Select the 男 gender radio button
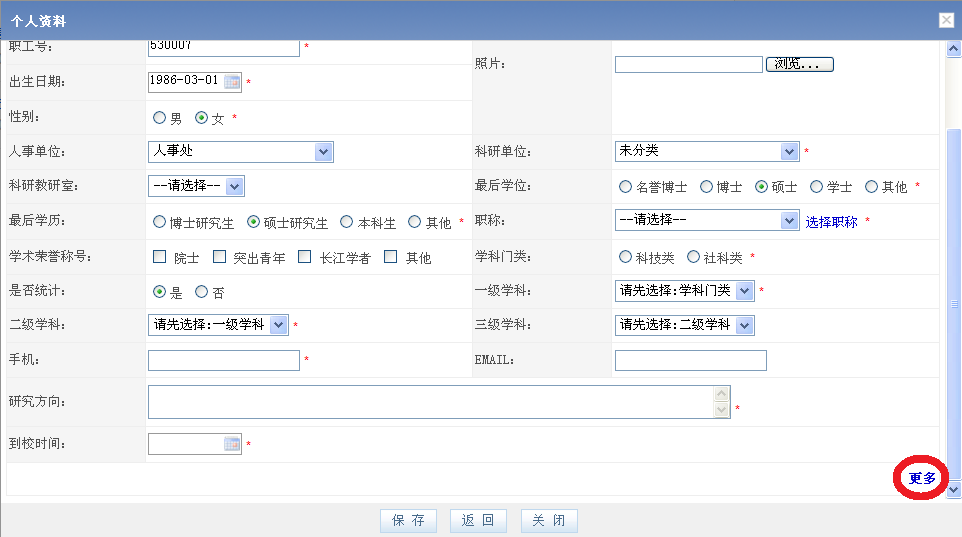Image resolution: width=962 pixels, height=537 pixels. click(159, 118)
